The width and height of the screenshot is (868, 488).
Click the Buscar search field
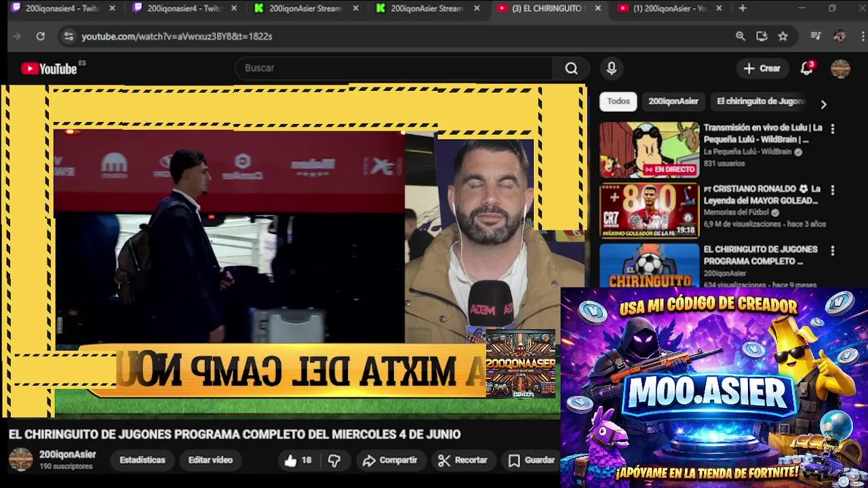tap(393, 68)
